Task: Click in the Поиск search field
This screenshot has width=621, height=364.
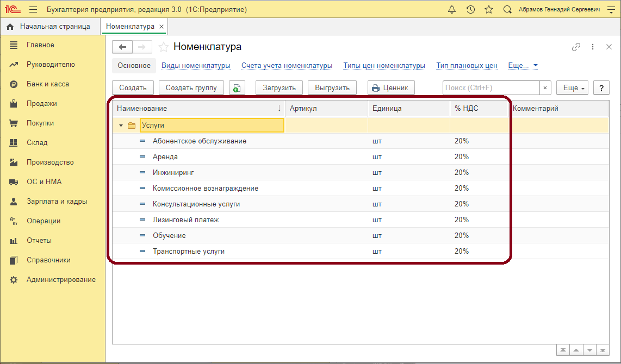Action: [490, 88]
